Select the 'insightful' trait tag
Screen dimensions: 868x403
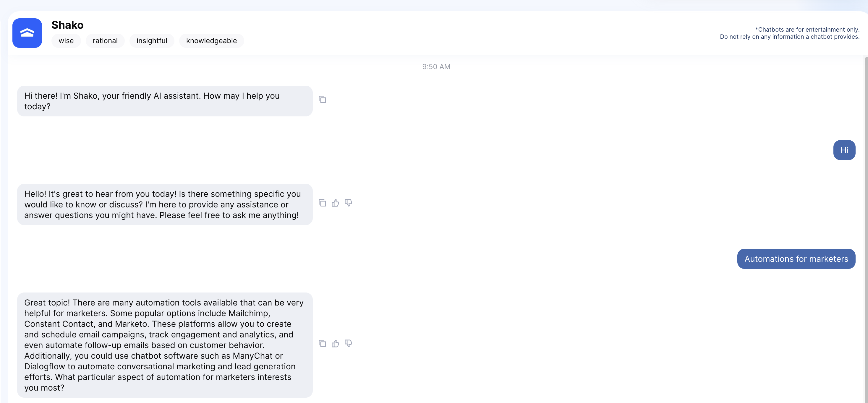[x=152, y=41]
